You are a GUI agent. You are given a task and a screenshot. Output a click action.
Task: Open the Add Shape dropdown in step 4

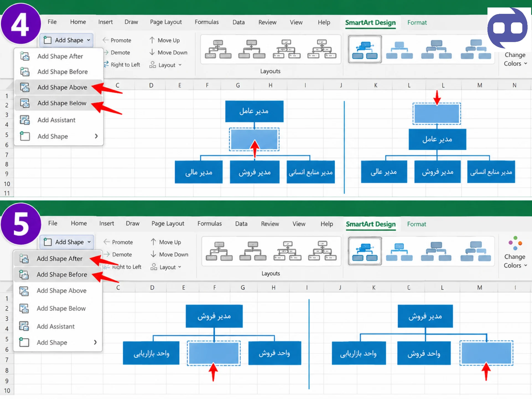coord(67,40)
